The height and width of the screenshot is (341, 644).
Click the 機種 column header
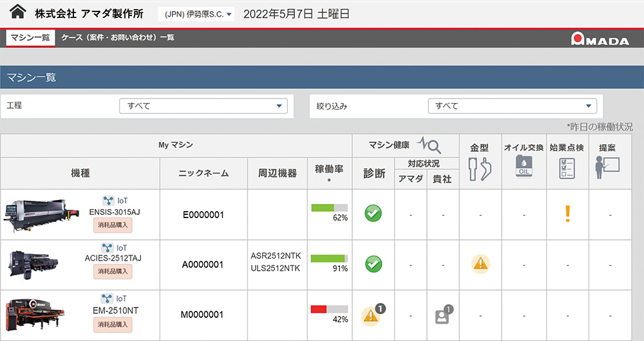coord(80,173)
